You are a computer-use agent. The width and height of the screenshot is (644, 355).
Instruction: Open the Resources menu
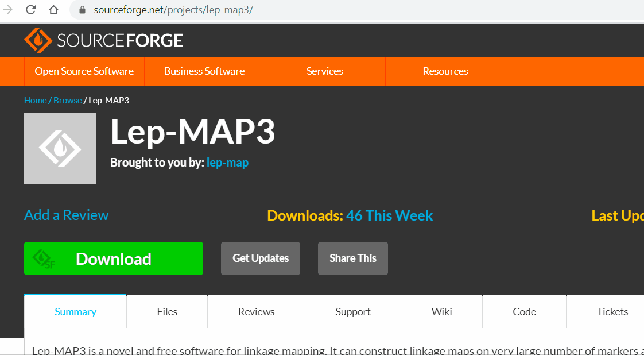pos(445,71)
